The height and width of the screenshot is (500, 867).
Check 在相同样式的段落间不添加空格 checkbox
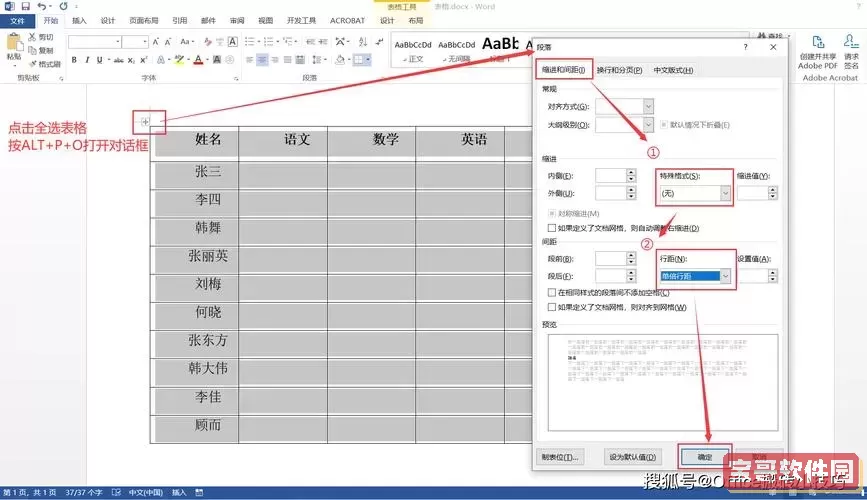(x=551, y=293)
